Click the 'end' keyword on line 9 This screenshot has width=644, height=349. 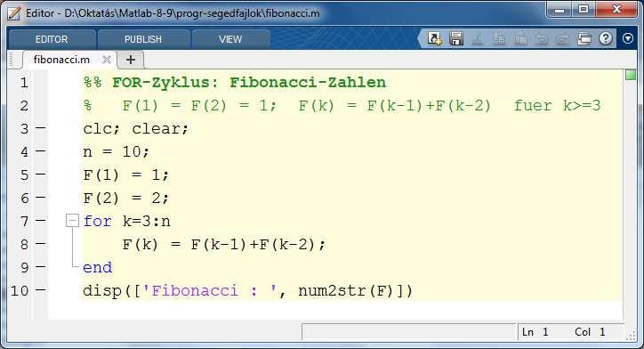point(97,268)
